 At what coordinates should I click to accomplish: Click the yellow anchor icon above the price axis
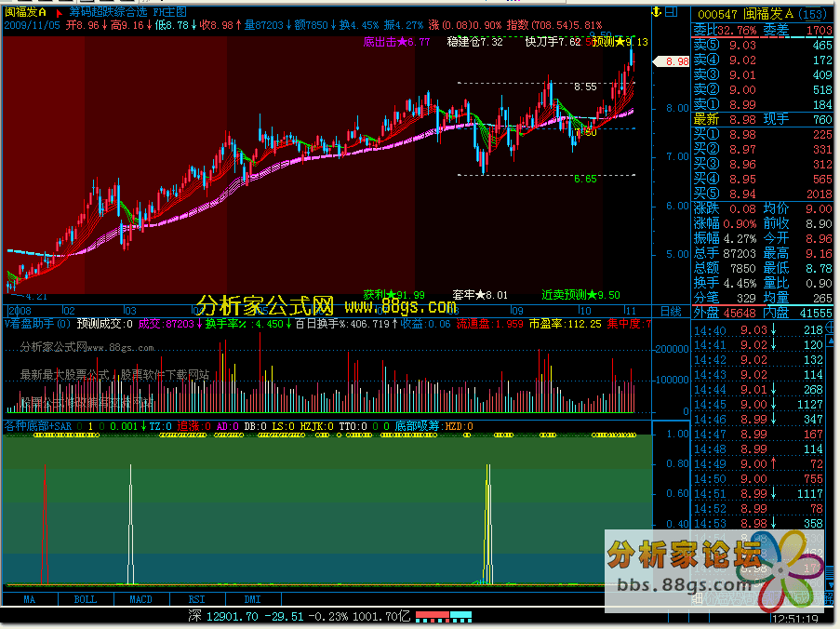(x=657, y=12)
